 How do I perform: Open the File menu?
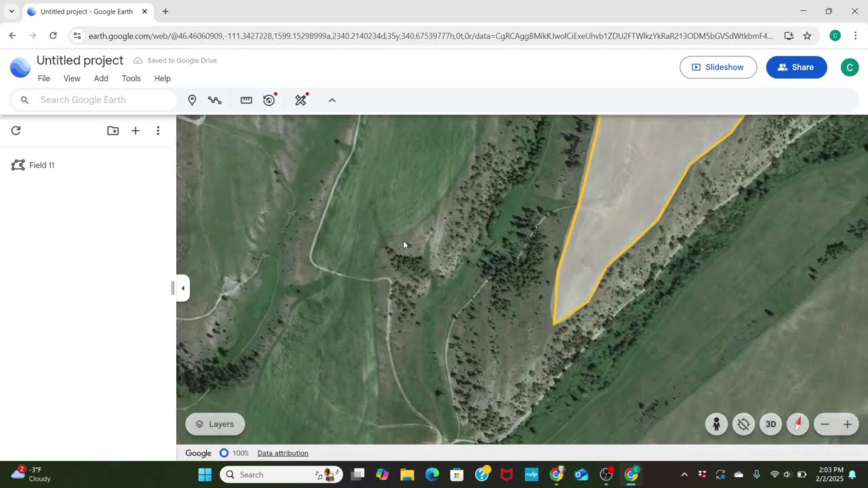click(x=44, y=79)
